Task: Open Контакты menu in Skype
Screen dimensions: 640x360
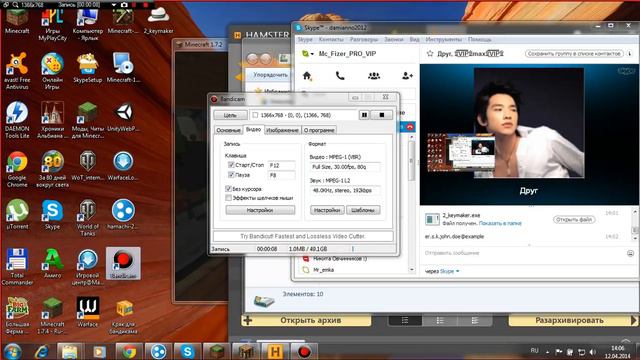Action: [x=331, y=40]
